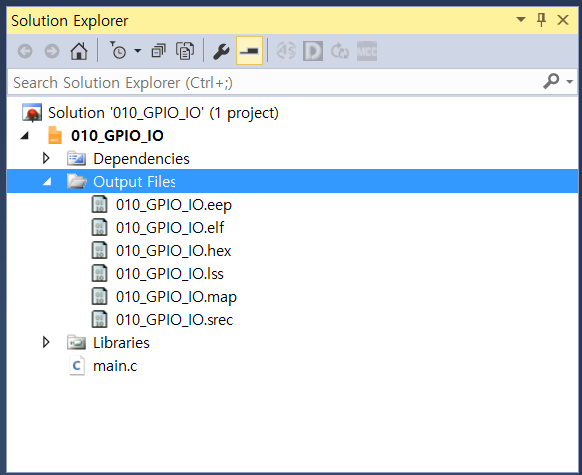
Task: Click the Libraries folder icon
Action: (x=76, y=343)
